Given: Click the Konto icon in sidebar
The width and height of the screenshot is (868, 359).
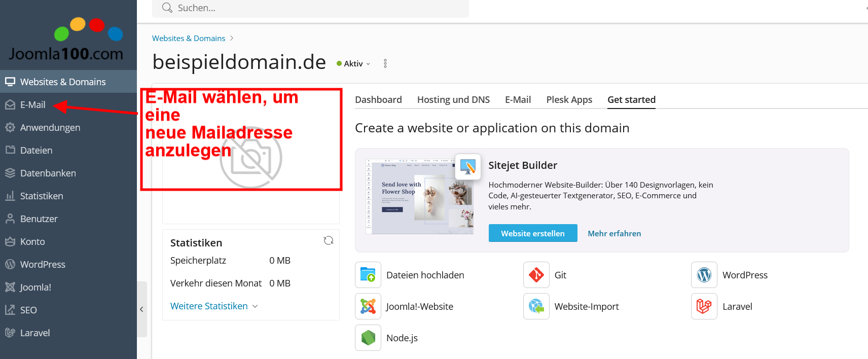Looking at the screenshot, I should (10, 241).
